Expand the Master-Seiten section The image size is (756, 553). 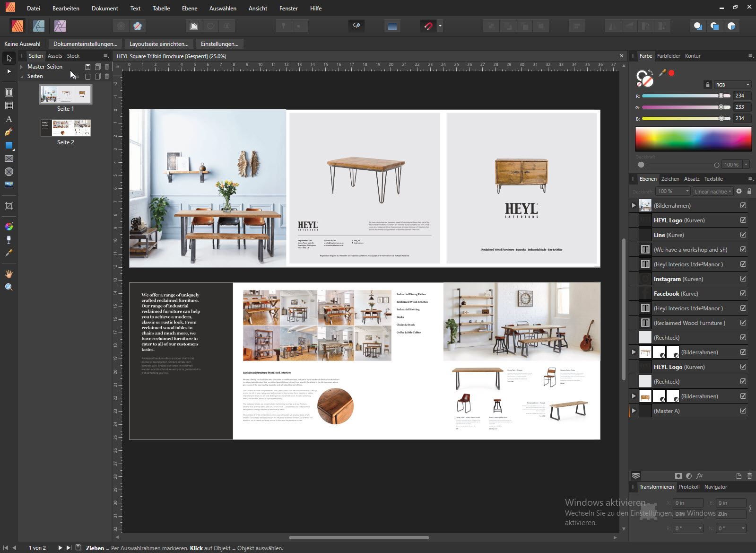point(22,67)
